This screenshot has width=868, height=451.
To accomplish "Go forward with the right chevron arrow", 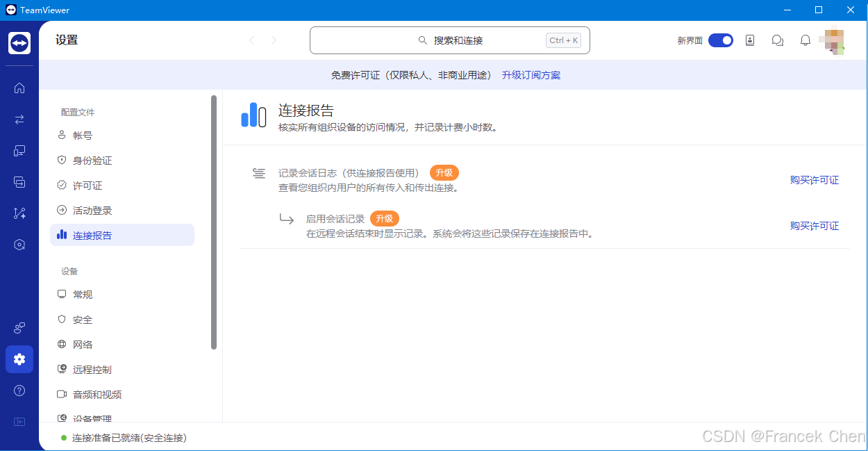I will (x=274, y=40).
